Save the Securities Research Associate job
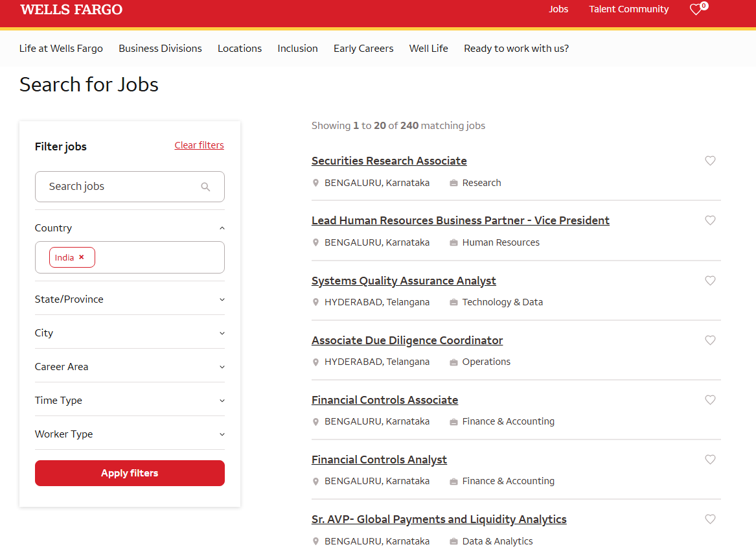 tap(710, 161)
